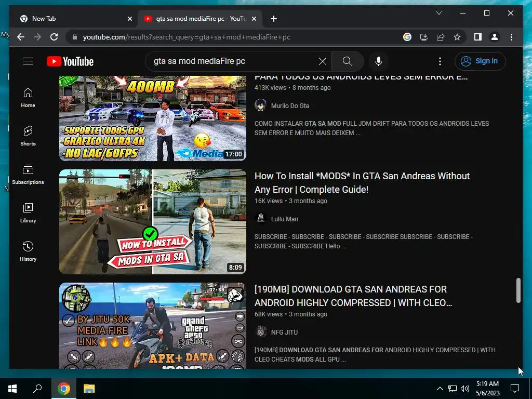Click SUBSCRIBE - SUBSCRIBE description text
The height and width of the screenshot is (399, 532).
point(363,241)
